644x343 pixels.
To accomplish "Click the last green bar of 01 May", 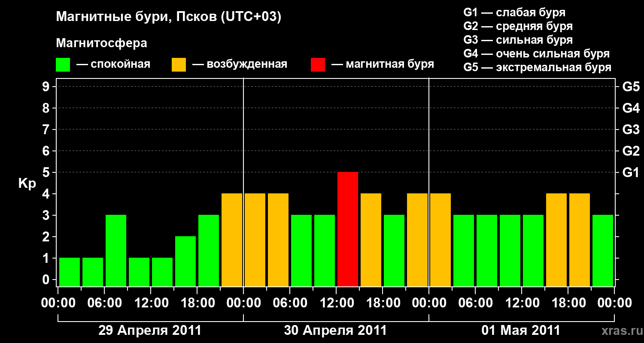I will (603, 250).
